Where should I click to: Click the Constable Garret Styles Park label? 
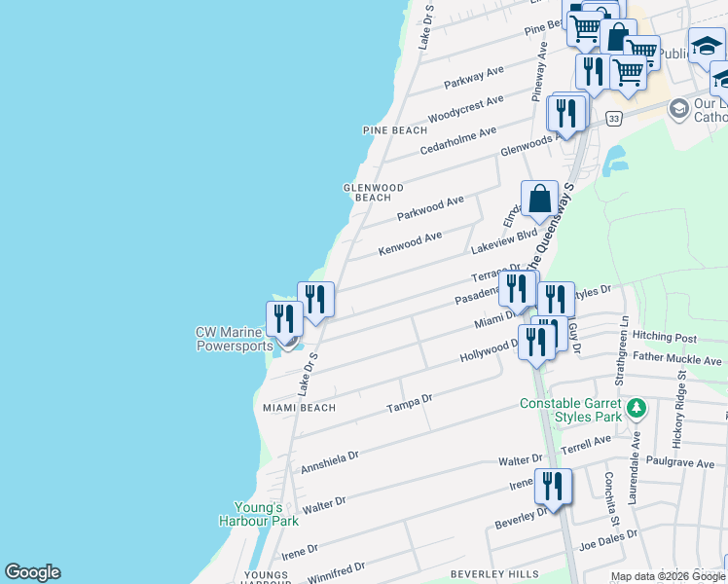pyautogui.click(x=570, y=410)
